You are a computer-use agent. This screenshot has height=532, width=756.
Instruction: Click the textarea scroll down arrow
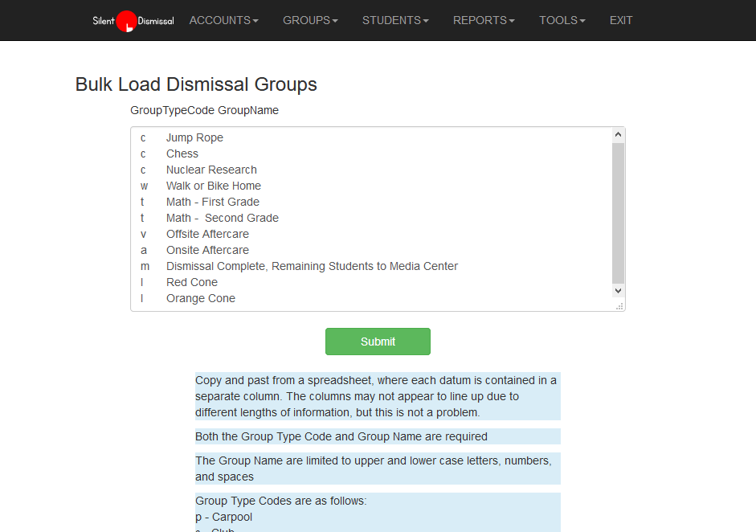(618, 290)
